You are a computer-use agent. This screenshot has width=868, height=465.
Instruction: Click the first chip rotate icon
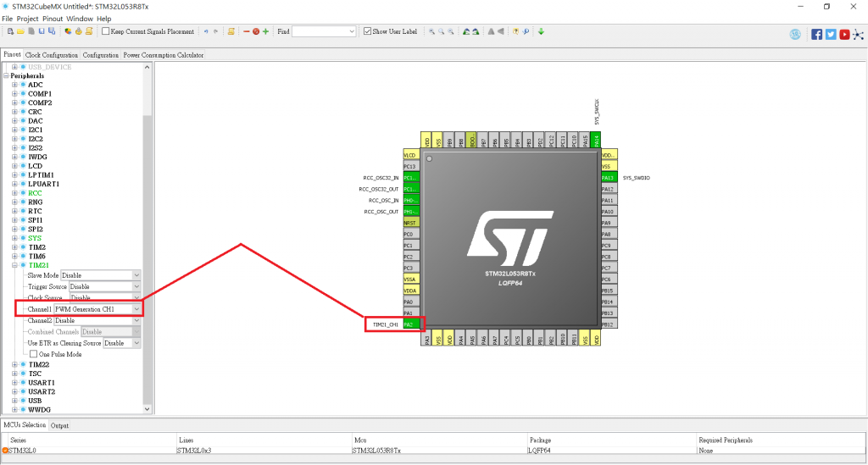pyautogui.click(x=466, y=31)
